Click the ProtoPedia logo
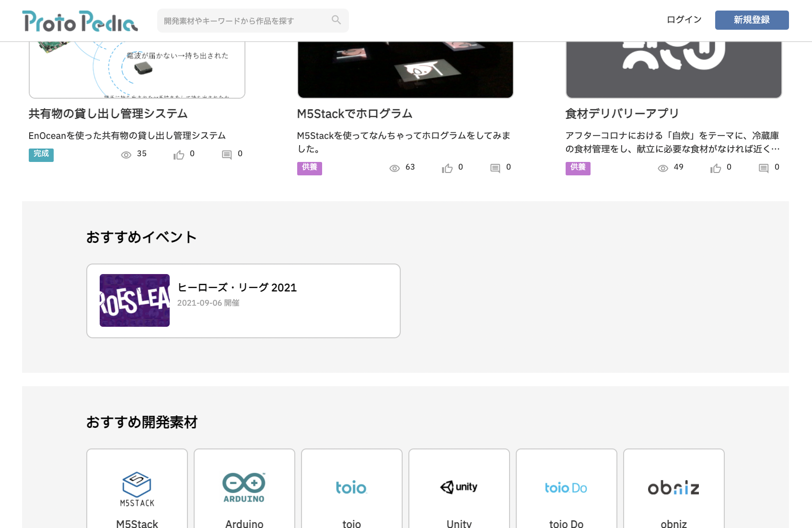The image size is (812, 528). (80, 21)
